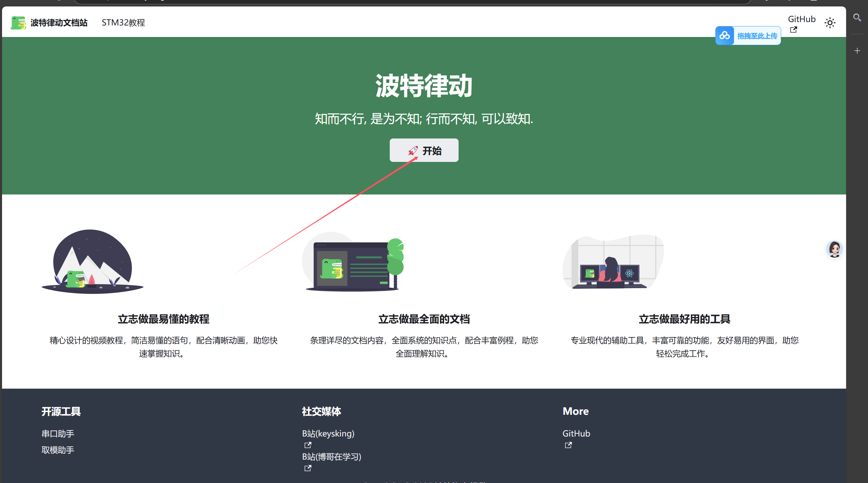Click the green dinosaur site logo
Viewport: 868px width, 483px height.
18,22
